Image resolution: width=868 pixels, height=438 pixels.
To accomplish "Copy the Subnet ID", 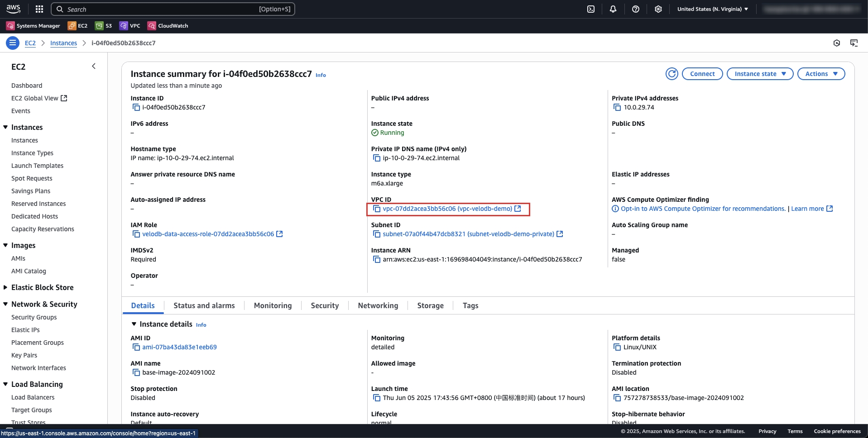I will pyautogui.click(x=376, y=234).
